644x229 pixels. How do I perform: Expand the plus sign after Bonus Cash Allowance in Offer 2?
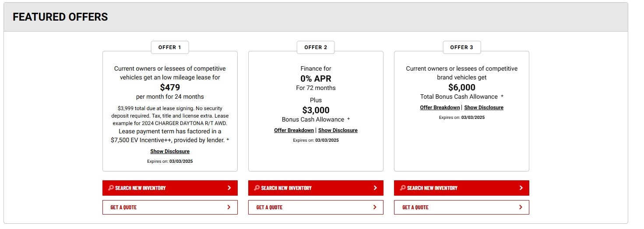click(348, 119)
